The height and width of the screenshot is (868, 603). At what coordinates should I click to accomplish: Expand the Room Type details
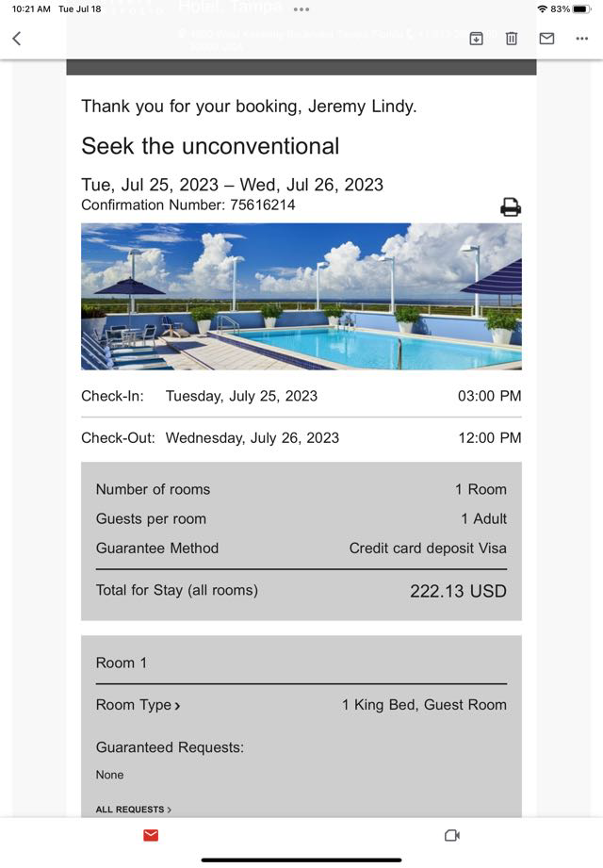pos(139,705)
